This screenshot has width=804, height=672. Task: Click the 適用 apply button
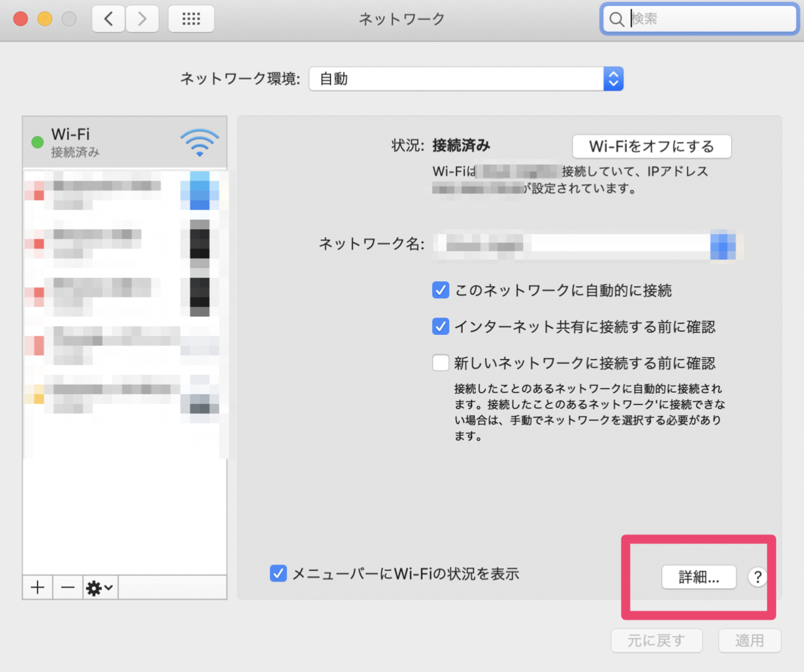(749, 641)
